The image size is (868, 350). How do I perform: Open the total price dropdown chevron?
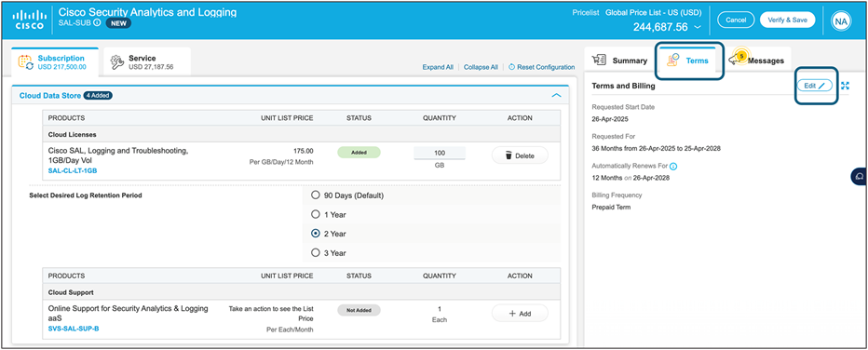pos(698,27)
